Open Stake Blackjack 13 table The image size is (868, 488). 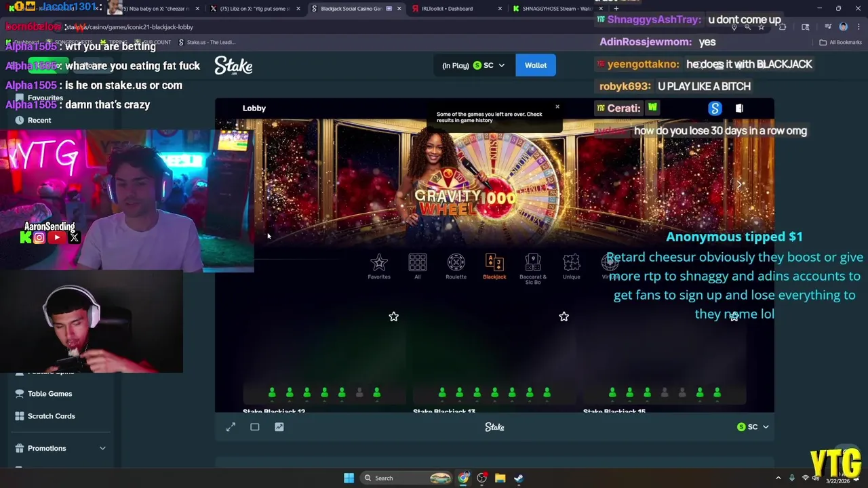click(x=494, y=359)
